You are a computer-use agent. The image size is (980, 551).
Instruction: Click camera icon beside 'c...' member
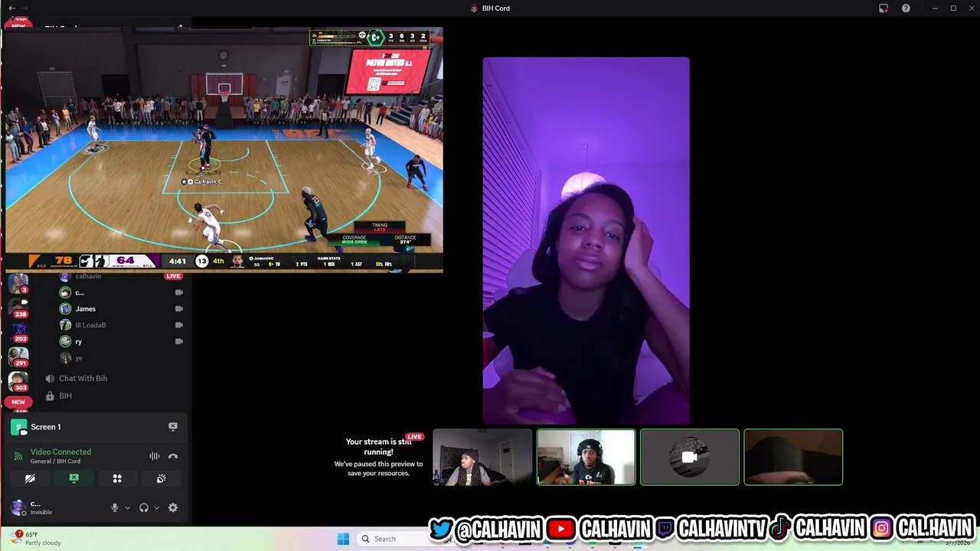coord(179,292)
